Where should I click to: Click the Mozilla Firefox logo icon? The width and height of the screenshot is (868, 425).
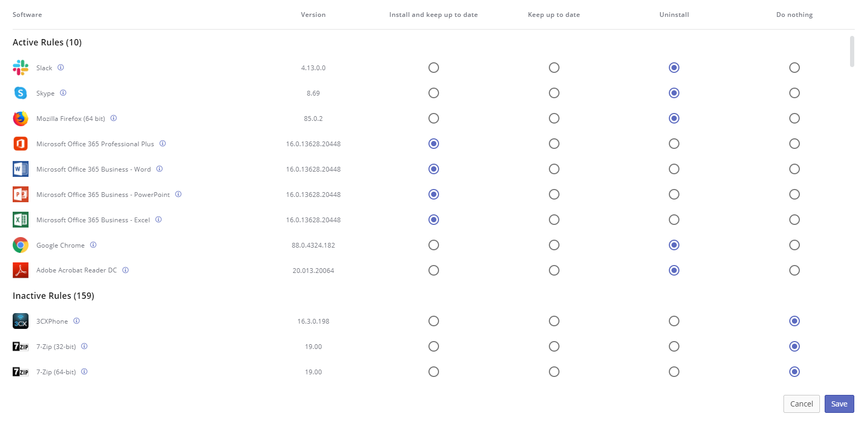pyautogui.click(x=21, y=118)
